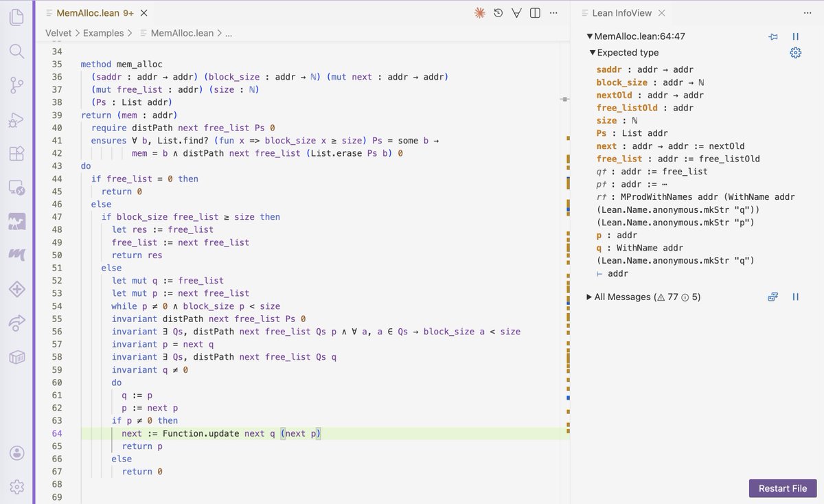This screenshot has width=824, height=504.
Task: Collapse the MemAlloc.lean:64:47 section
Action: (590, 37)
